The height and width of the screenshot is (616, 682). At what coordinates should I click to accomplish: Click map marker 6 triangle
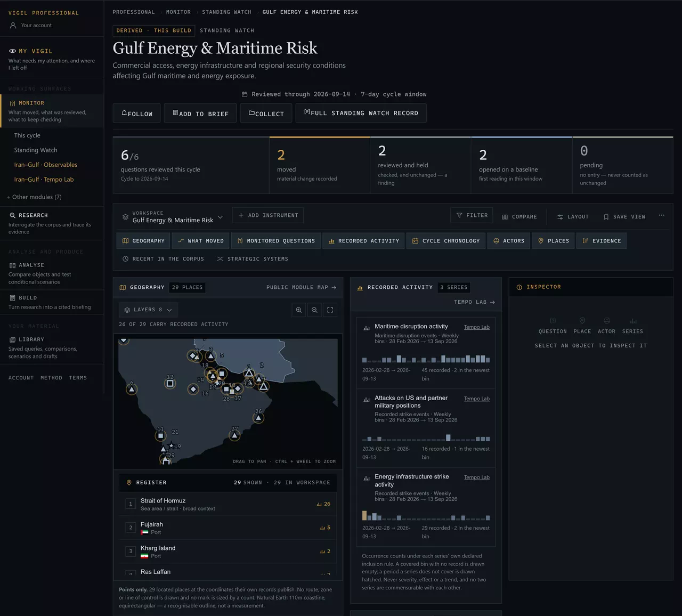132,390
